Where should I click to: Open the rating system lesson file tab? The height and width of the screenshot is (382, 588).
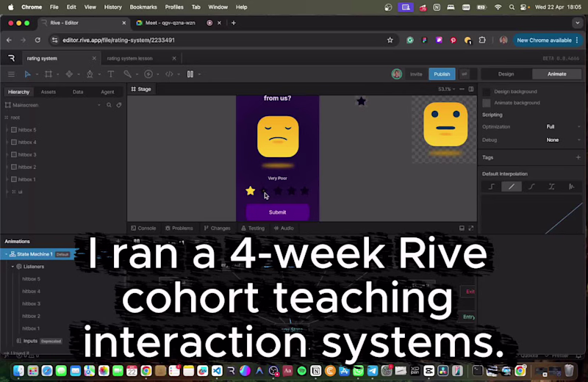(130, 59)
